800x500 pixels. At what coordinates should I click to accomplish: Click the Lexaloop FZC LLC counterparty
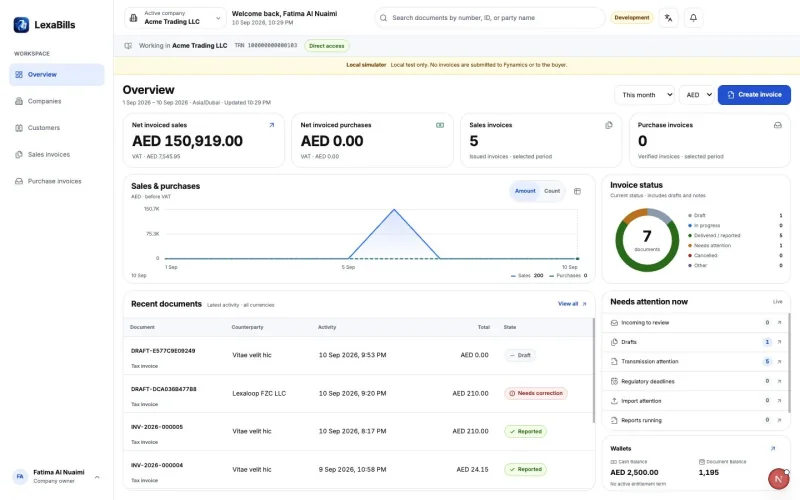click(259, 393)
